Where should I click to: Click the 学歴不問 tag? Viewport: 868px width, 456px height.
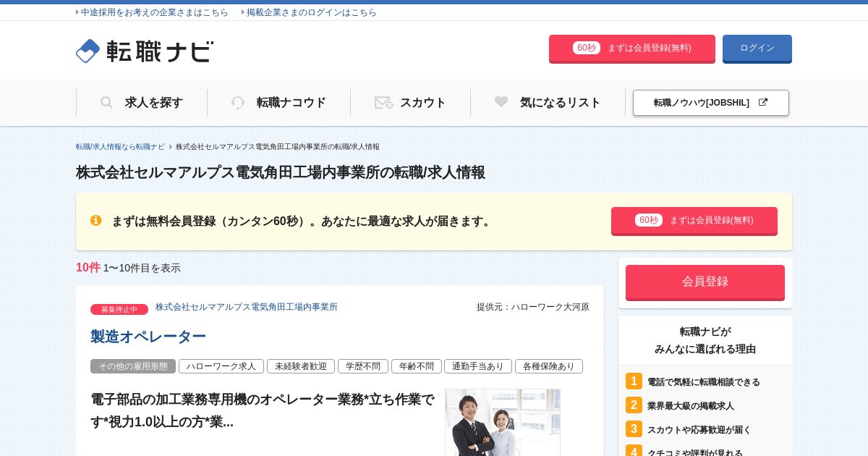click(x=363, y=366)
